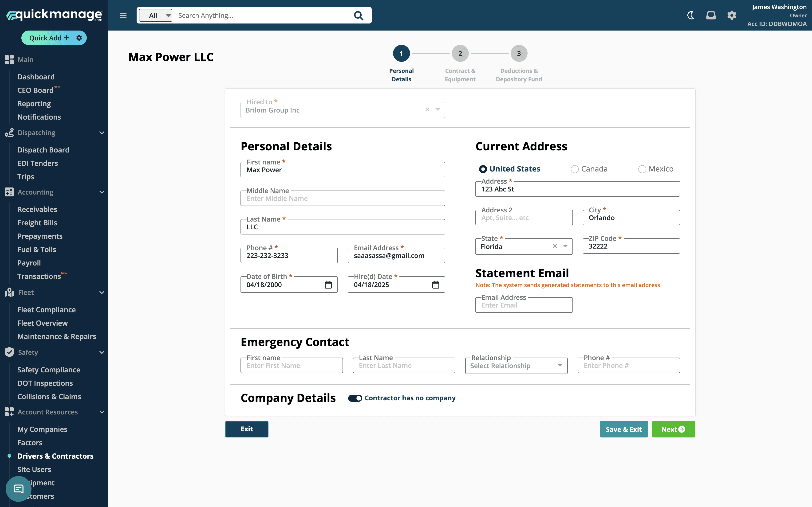812x507 pixels.
Task: Click the Save & Exit button
Action: (x=623, y=429)
